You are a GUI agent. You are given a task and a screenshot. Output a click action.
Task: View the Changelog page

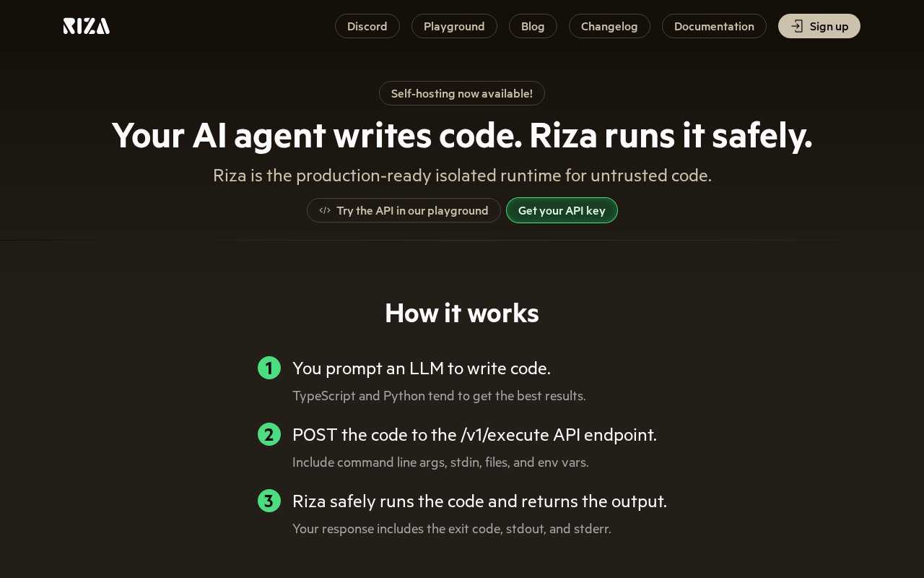click(609, 26)
